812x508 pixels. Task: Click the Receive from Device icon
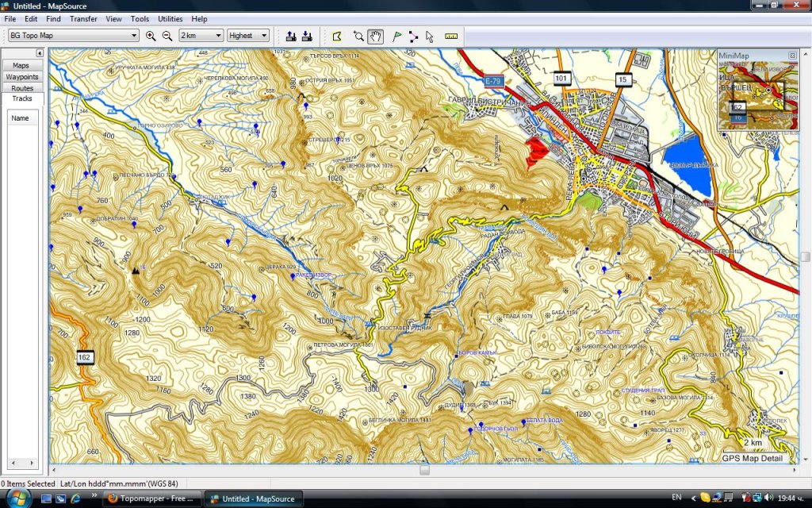306,36
